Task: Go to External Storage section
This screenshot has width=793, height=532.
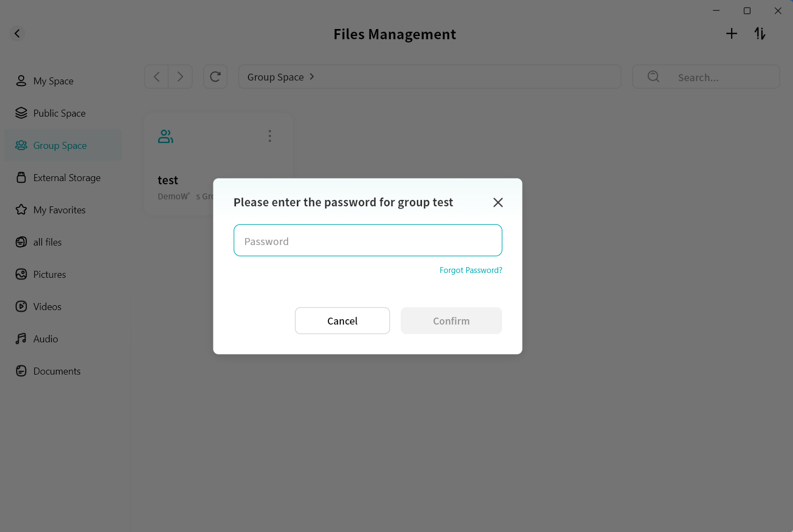Action: pos(67,178)
